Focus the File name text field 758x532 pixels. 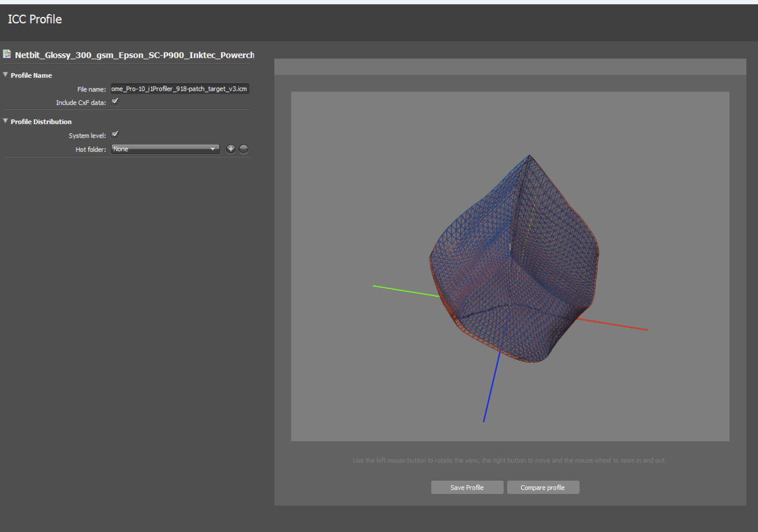pyautogui.click(x=179, y=89)
